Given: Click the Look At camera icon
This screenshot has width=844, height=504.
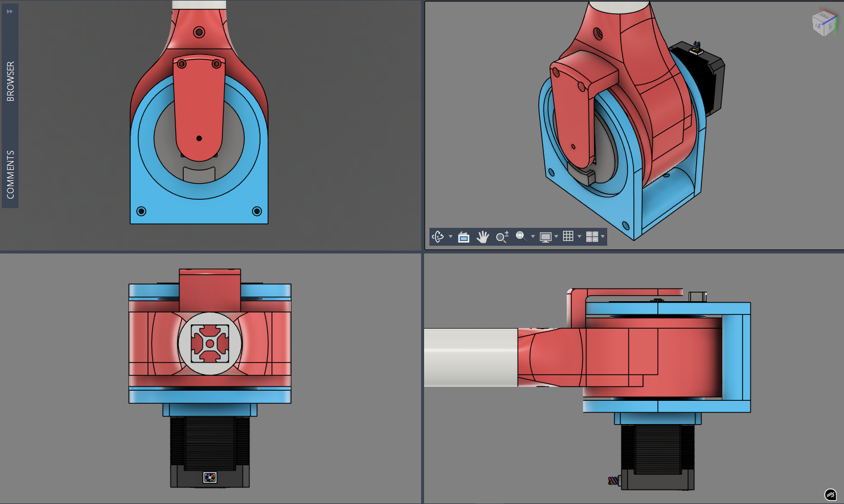Looking at the screenshot, I should click(463, 237).
